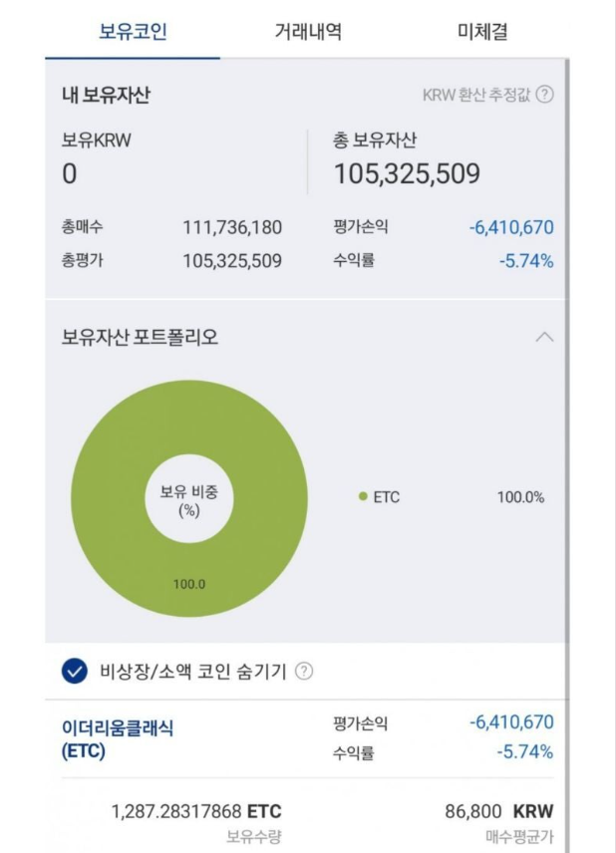Open the KRW 환산 추정값 help icon
The image size is (616, 853).
(544, 95)
